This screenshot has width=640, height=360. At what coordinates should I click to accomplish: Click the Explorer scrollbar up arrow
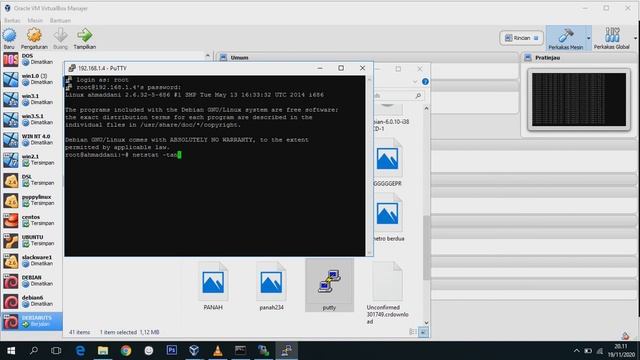pos(426,108)
